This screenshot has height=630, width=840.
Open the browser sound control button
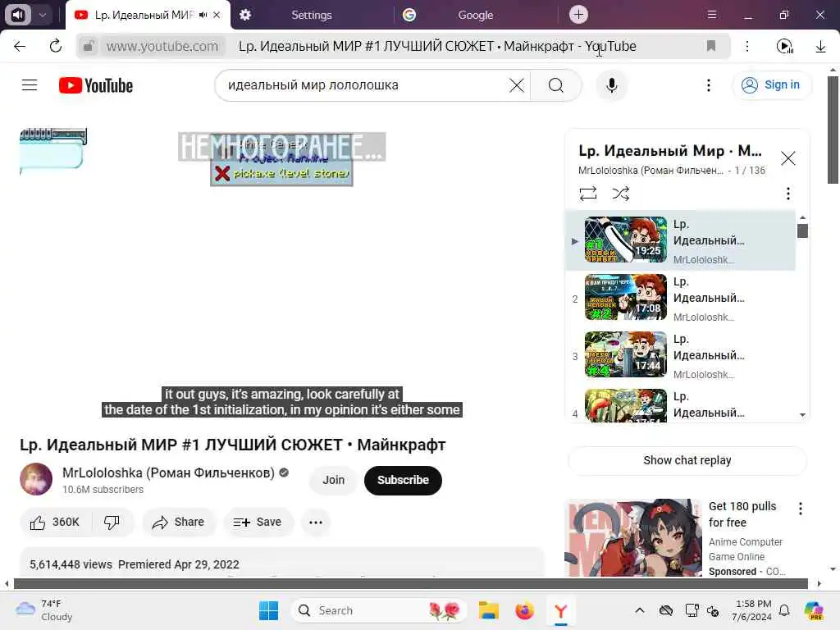[x=18, y=15]
